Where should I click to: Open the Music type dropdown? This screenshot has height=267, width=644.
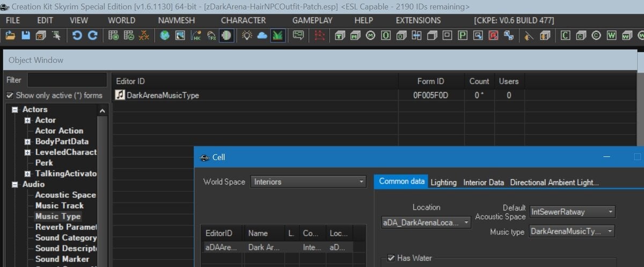click(x=572, y=232)
